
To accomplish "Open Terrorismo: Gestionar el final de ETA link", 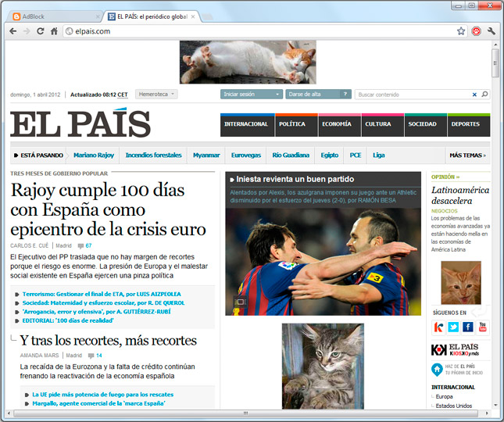I will pos(102,294).
